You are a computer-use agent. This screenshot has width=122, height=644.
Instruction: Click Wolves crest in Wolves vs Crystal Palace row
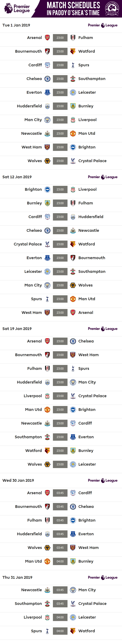(x=47, y=161)
